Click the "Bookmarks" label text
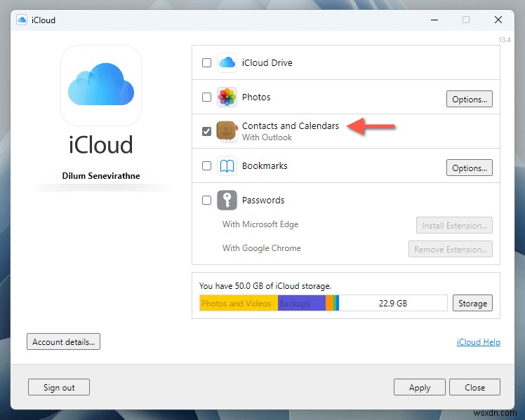The width and height of the screenshot is (525, 420). (265, 166)
